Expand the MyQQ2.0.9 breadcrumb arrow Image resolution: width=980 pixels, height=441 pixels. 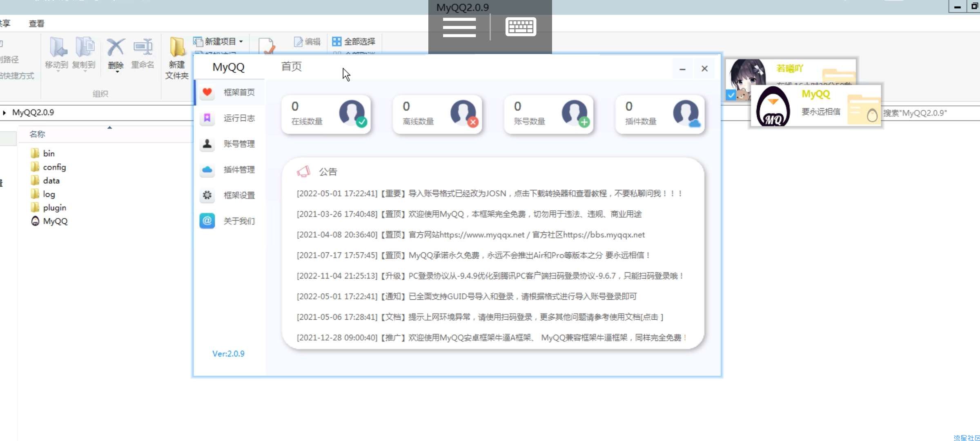tap(4, 113)
